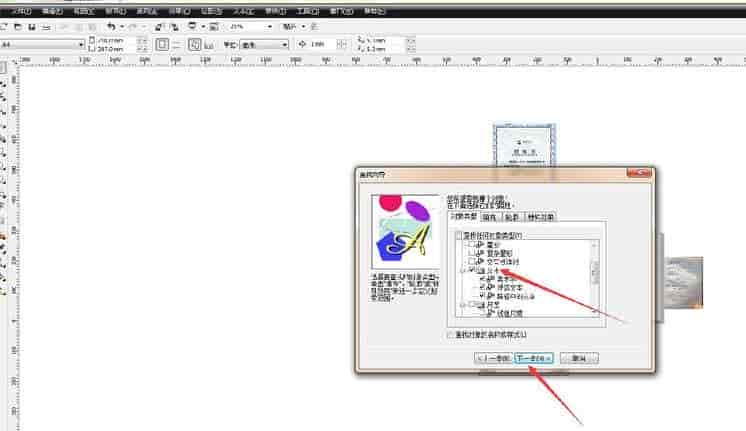
Task: Click the Undo arrow icon
Action: coord(110,26)
